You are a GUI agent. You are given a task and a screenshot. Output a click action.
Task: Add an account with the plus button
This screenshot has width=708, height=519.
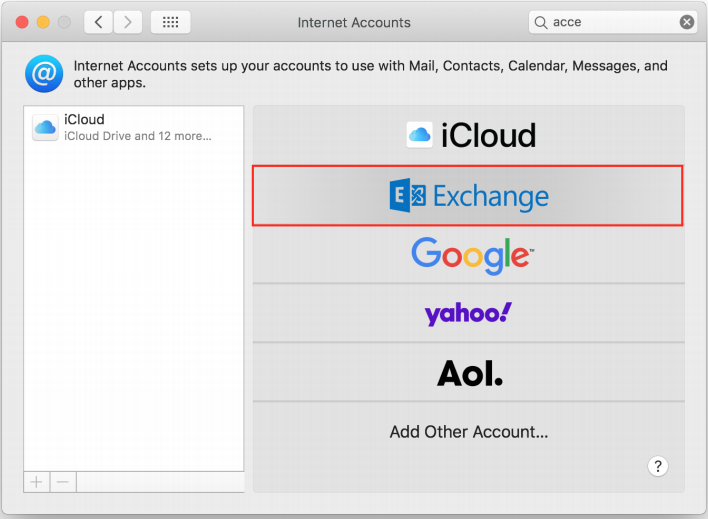(x=37, y=482)
